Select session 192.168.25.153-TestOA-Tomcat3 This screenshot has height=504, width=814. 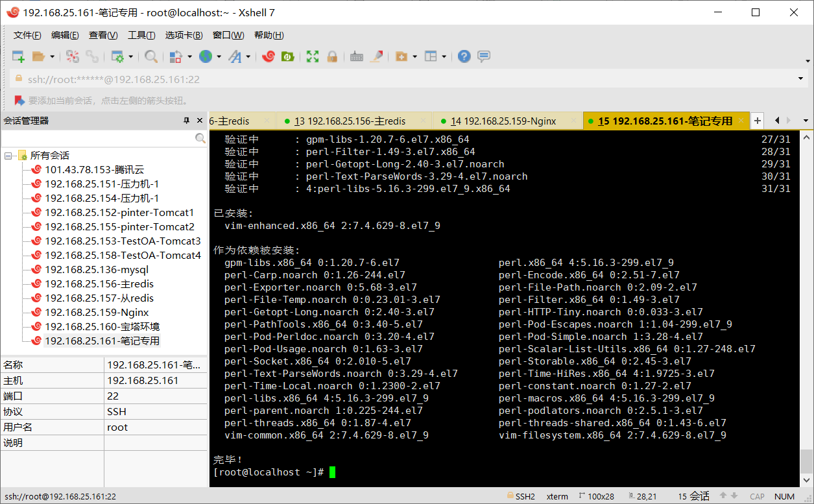tap(123, 241)
